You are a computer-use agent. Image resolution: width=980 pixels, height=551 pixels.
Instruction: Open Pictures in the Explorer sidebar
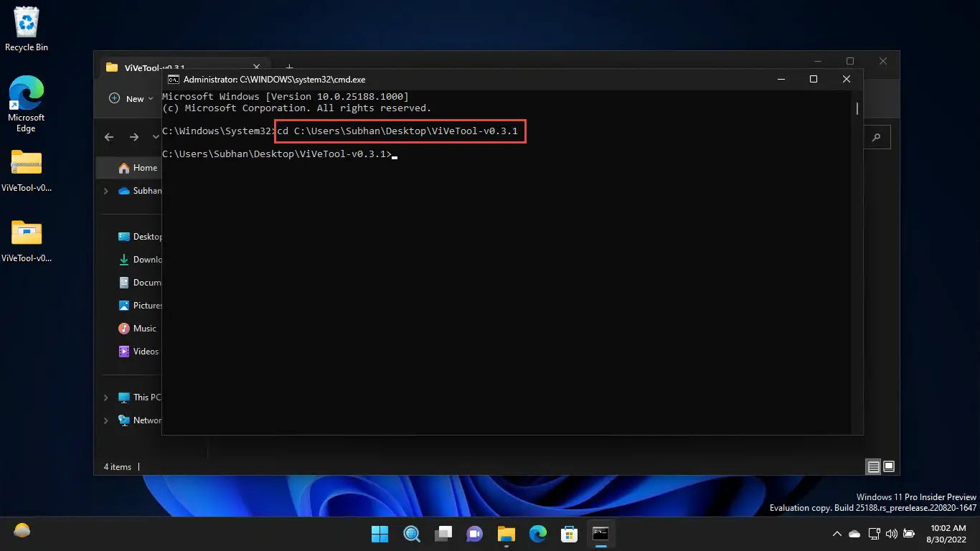click(140, 306)
